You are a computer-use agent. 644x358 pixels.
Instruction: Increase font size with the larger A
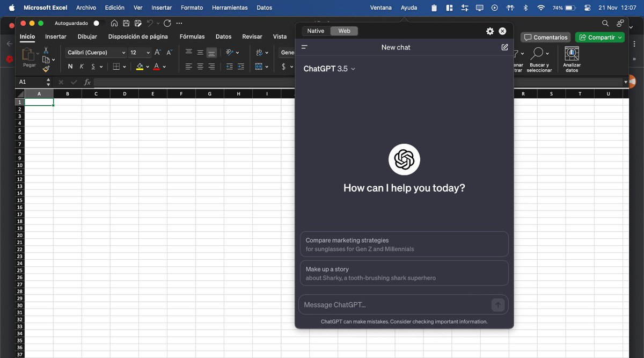point(158,52)
